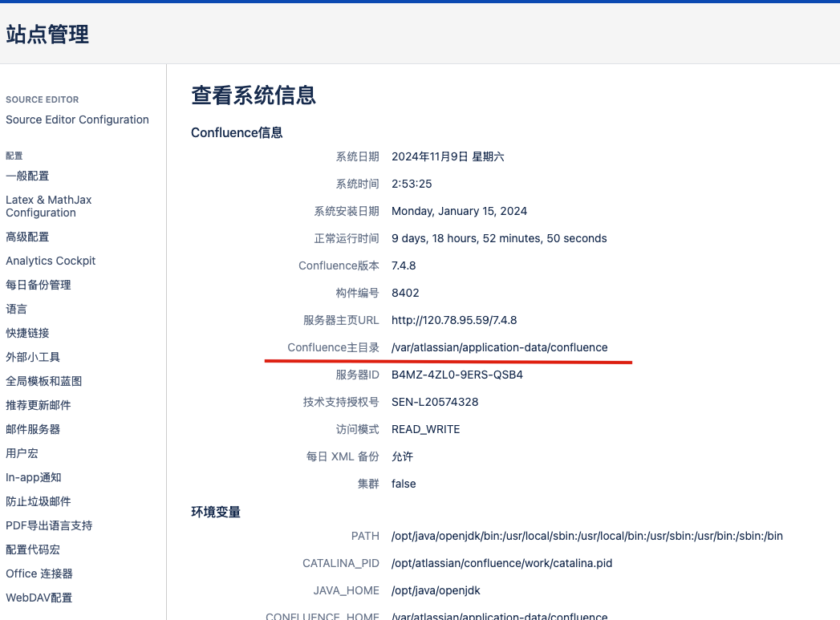Go to 防止垃圾邮件 page
The image size is (840, 620).
[38, 501]
